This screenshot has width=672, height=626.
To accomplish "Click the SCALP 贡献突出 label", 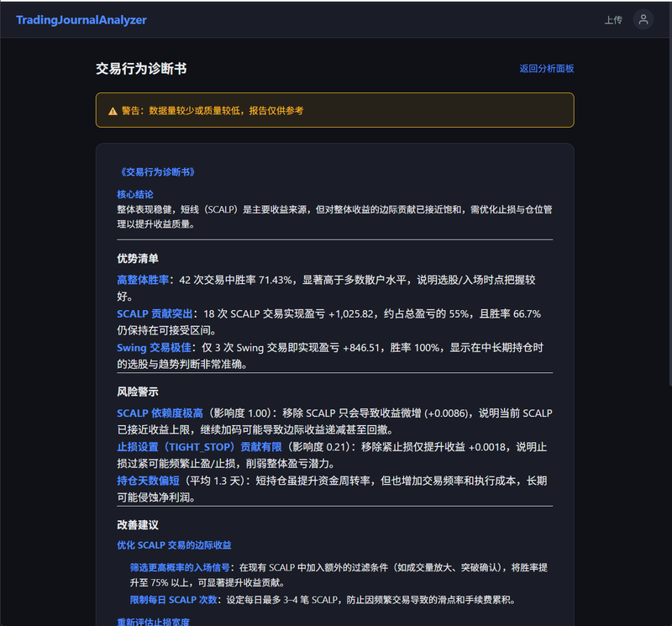I will coord(155,314).
